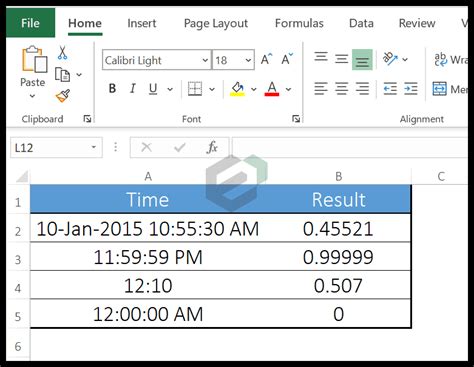Cancel formula entry with X icon
The image size is (474, 367).
point(146,147)
